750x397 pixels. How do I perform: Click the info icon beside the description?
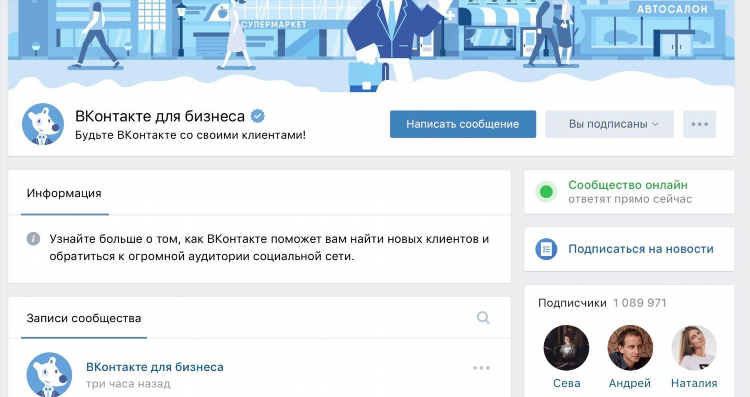click(33, 239)
